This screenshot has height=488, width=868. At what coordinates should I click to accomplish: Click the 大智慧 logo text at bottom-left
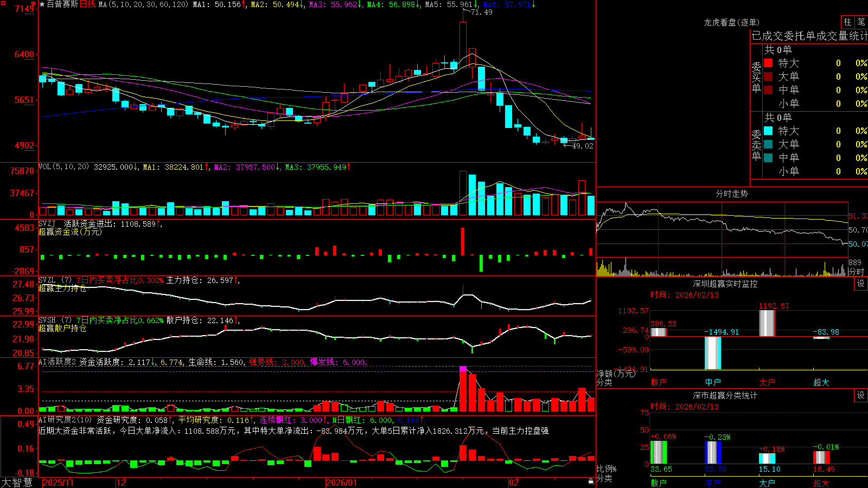(17, 483)
